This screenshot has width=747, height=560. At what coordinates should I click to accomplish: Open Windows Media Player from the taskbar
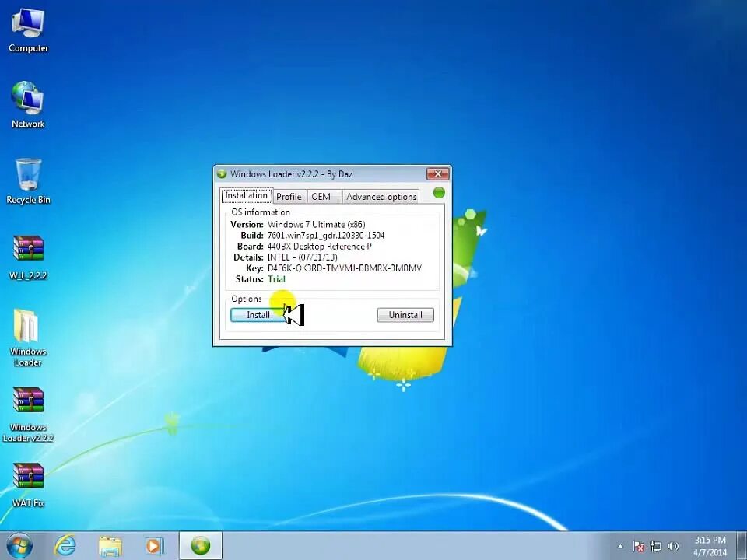[x=154, y=545]
